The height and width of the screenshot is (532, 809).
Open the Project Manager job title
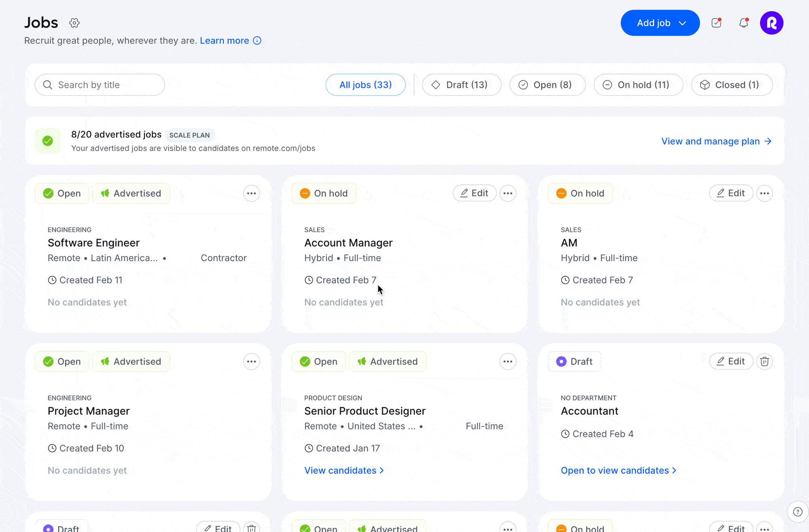89,411
